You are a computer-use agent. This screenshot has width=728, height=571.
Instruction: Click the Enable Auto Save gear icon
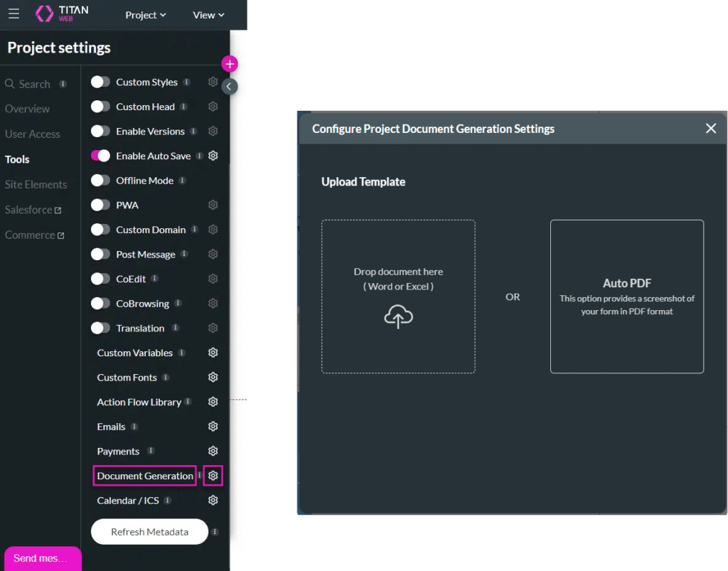click(x=213, y=156)
